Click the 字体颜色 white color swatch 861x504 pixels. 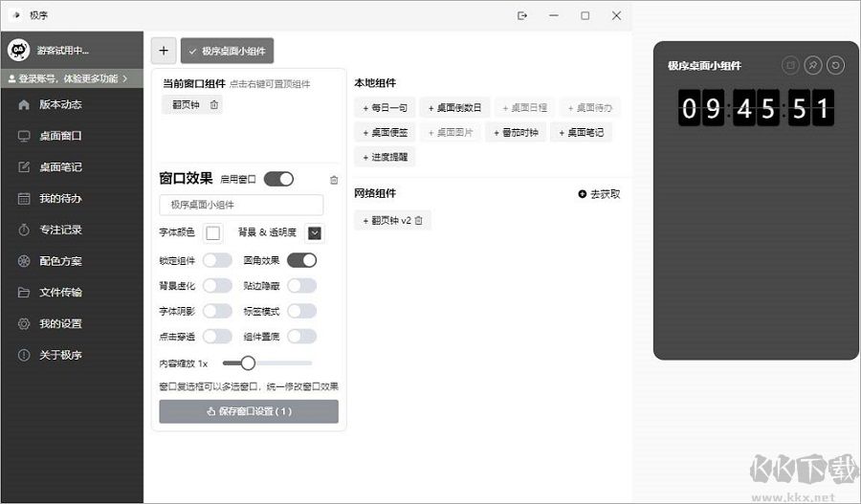click(212, 232)
